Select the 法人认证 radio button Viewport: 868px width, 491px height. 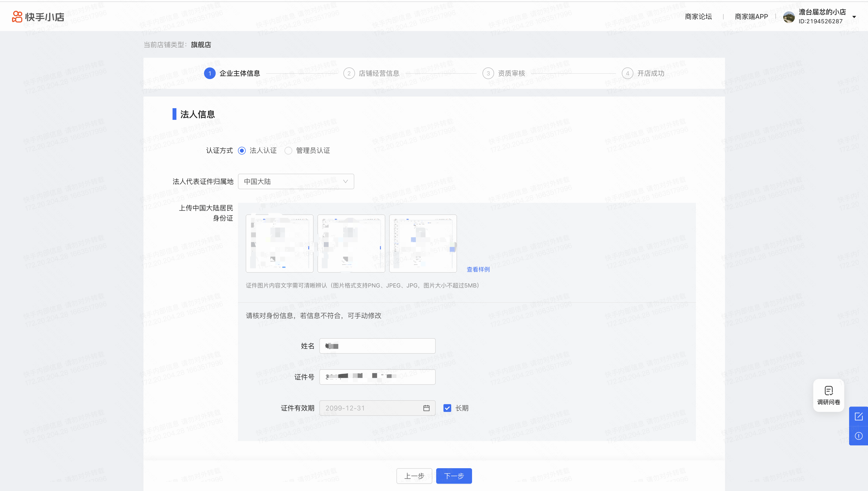(x=242, y=150)
